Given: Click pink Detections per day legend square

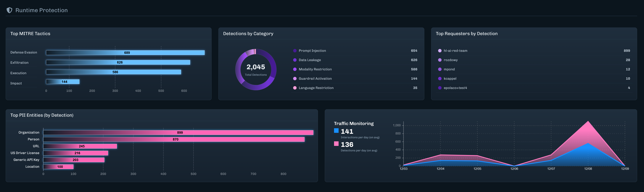Looking at the screenshot, I should [x=336, y=144].
